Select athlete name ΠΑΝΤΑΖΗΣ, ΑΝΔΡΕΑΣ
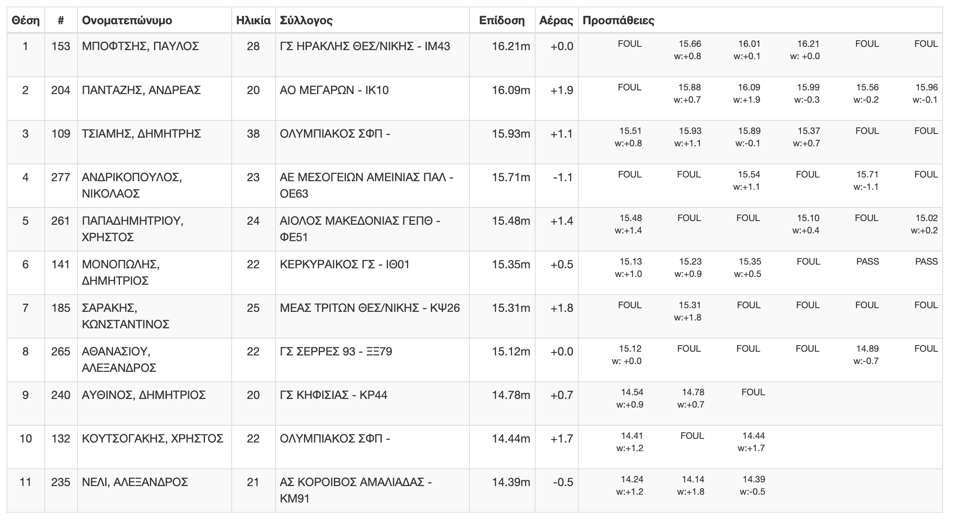Image resolution: width=980 pixels, height=521 pixels. click(141, 90)
